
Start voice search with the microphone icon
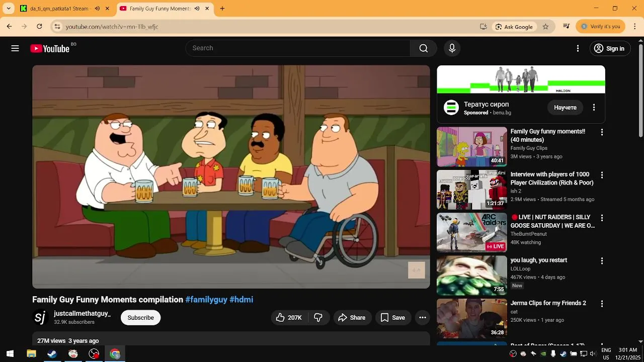(x=452, y=48)
